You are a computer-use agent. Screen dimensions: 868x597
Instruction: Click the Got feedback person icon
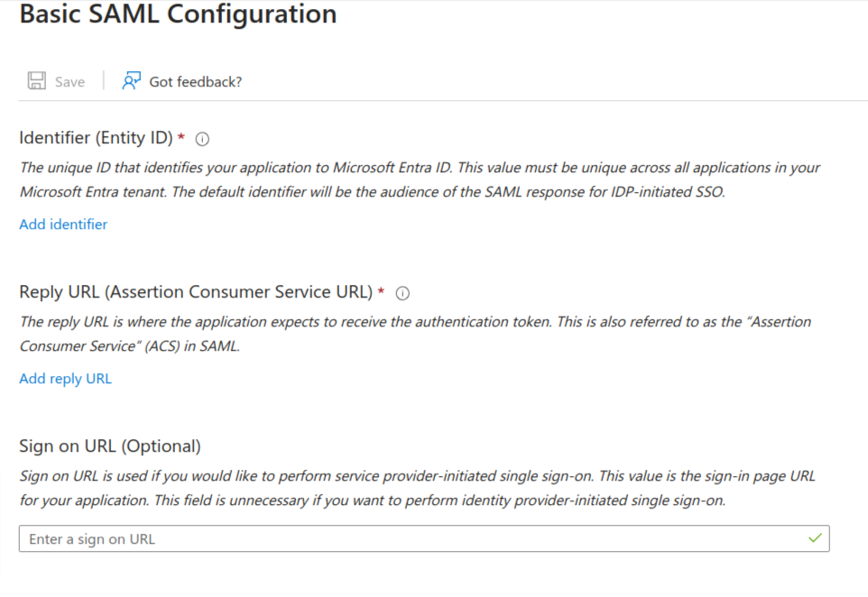(x=132, y=81)
